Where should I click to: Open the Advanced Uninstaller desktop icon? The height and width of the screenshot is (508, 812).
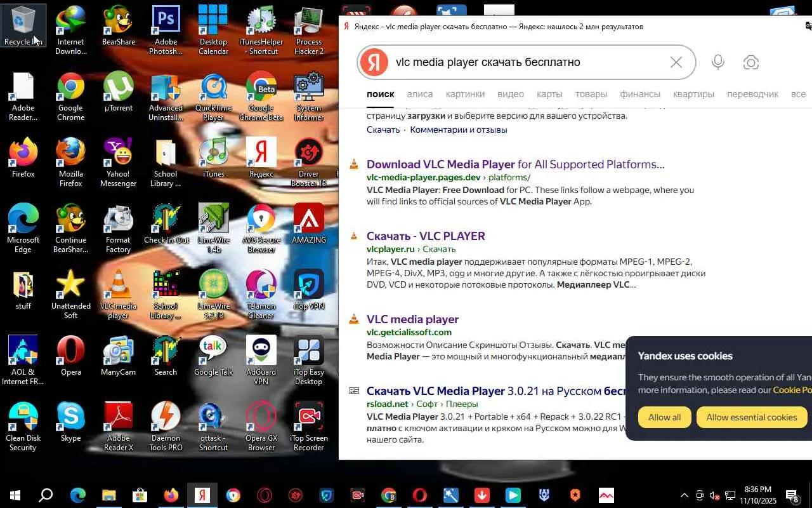pos(166,97)
